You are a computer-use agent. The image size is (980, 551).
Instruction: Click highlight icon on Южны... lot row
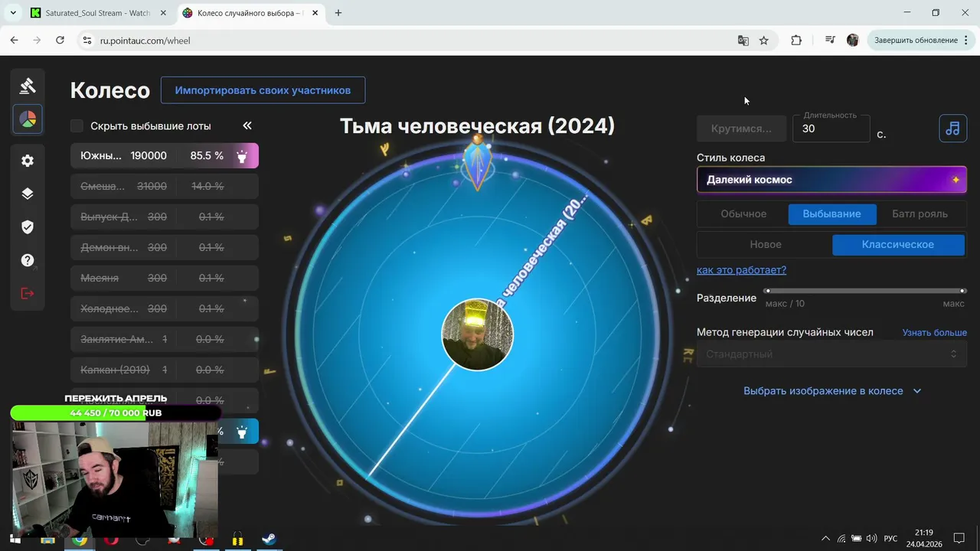[242, 156]
